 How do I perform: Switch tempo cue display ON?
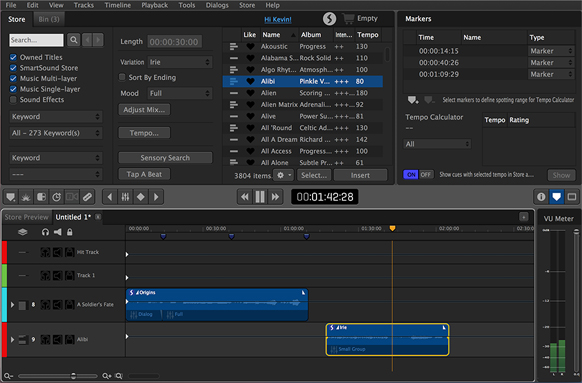click(411, 174)
